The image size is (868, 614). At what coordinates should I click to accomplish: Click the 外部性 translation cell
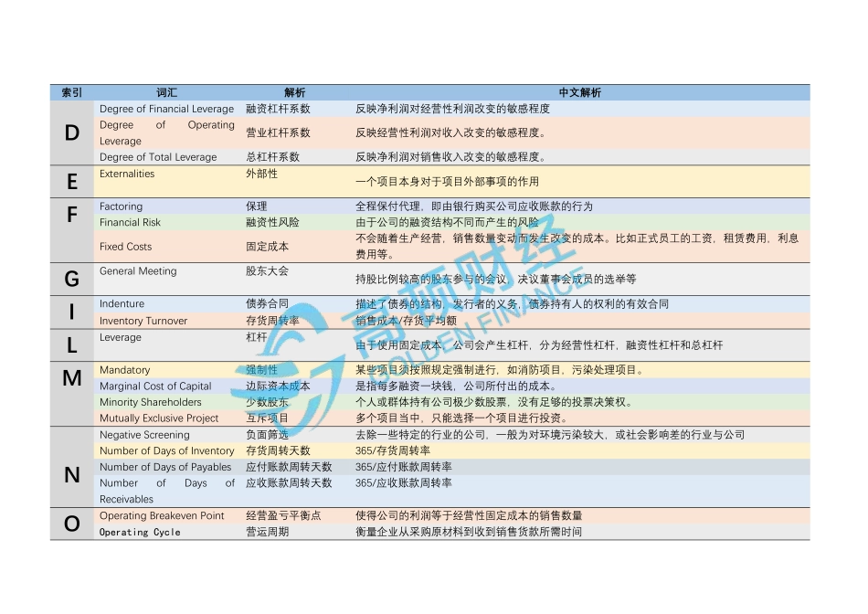[262, 174]
